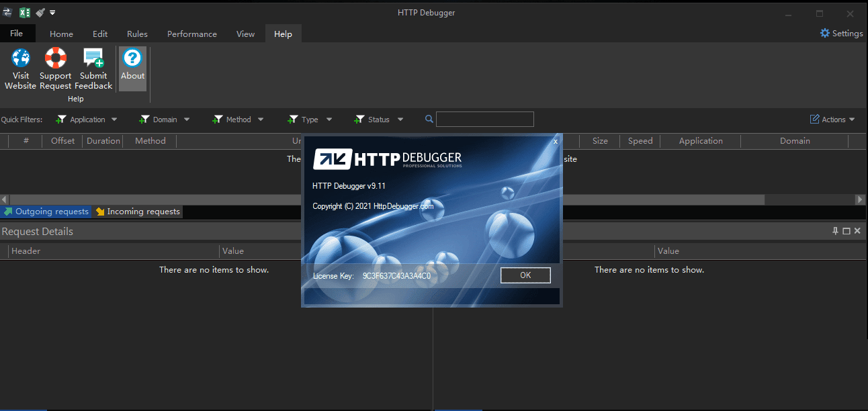Expand the Domain quick filter

(165, 120)
